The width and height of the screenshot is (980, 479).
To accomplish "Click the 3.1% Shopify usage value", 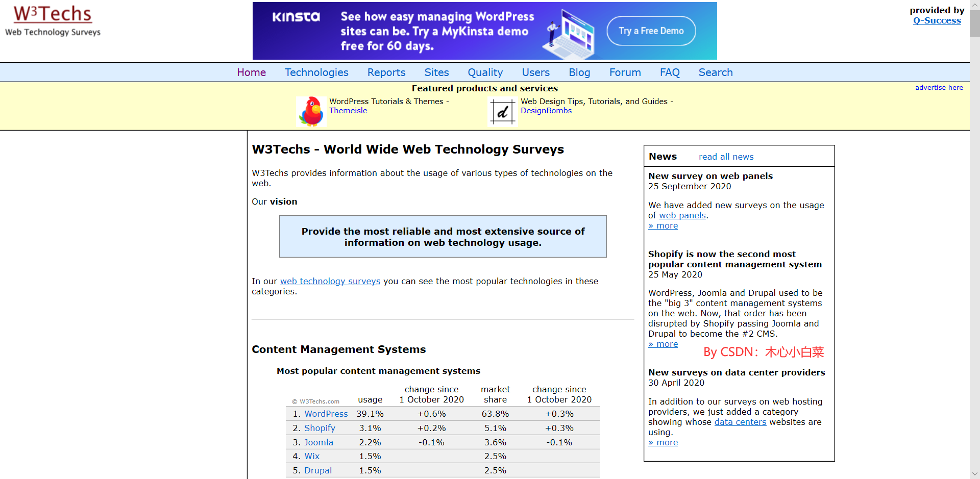I will 370,428.
